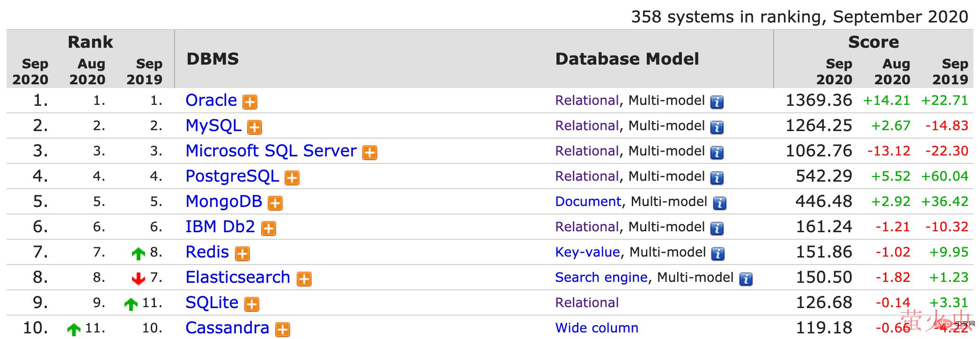Screen dimensions: 980x339
Task: Click the orange plus icon beside Oracle
Action: click(250, 102)
